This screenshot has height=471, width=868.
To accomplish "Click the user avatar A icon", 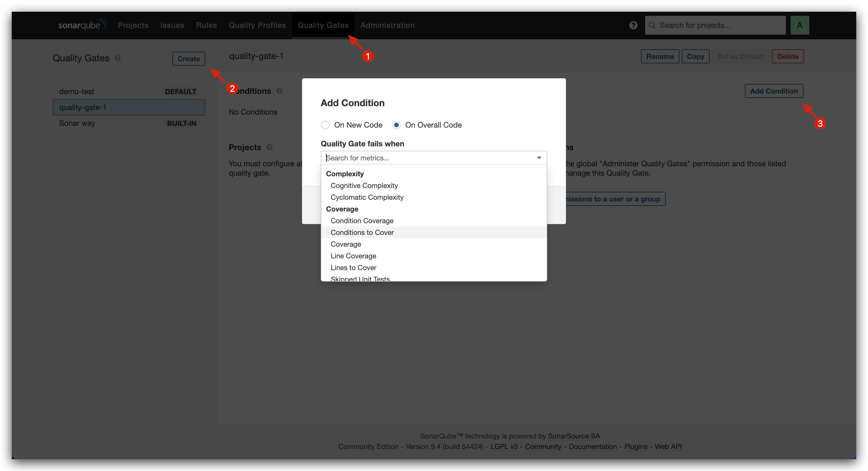I will tap(800, 25).
